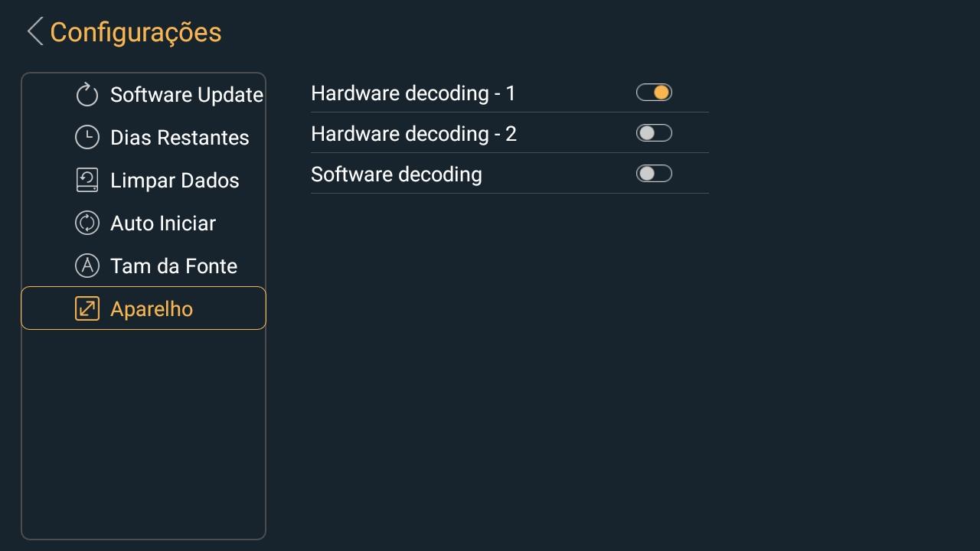Click the Dias Restantes clock icon

coord(87,138)
